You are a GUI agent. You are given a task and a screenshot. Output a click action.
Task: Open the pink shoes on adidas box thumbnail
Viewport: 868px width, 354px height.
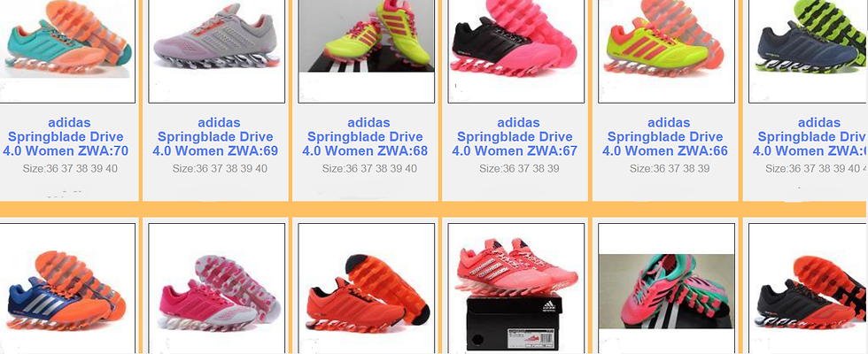click(x=515, y=289)
